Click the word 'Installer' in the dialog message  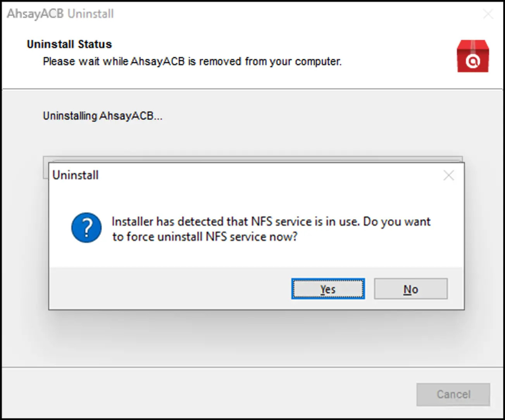pos(132,221)
